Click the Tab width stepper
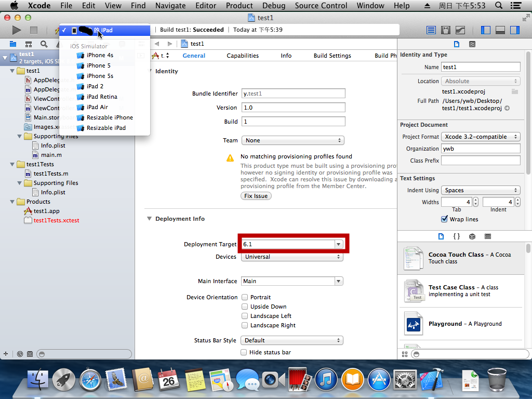Image resolution: width=532 pixels, height=399 pixels. 475,202
